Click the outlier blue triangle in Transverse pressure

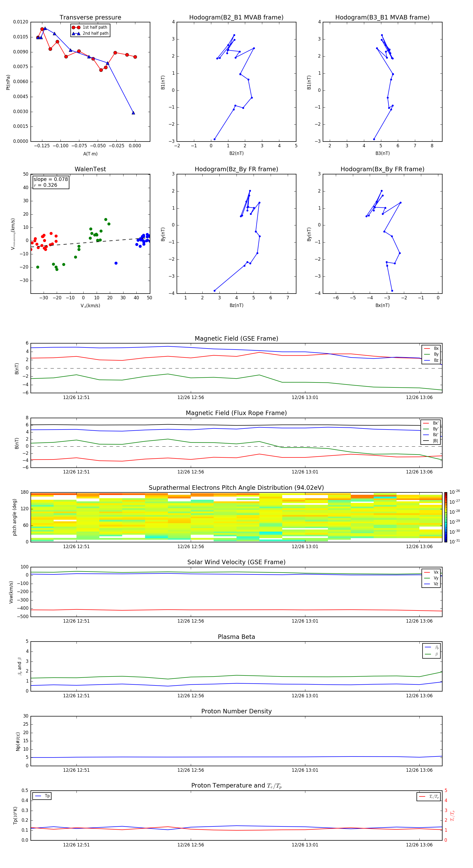(x=133, y=113)
